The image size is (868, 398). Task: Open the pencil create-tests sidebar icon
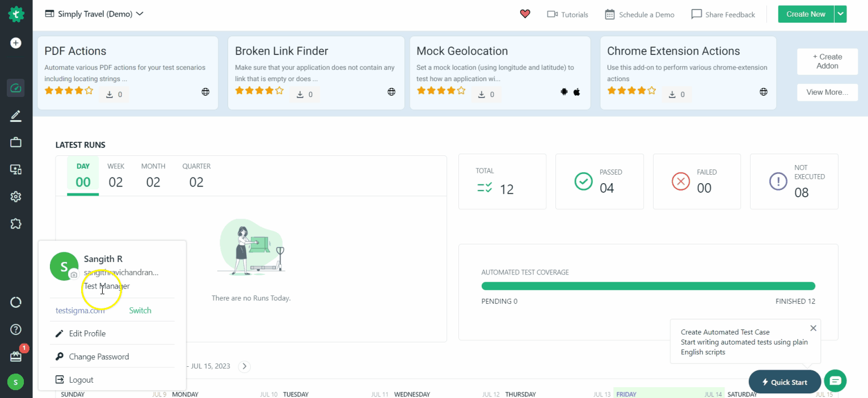coord(16,116)
